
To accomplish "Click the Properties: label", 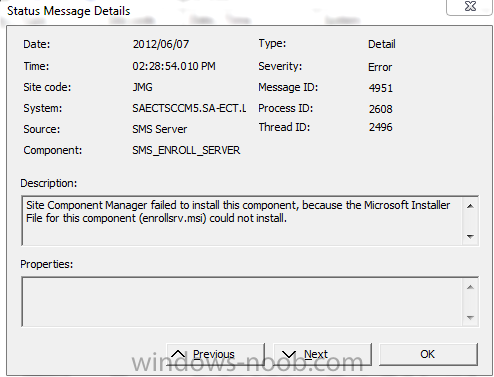I will pos(47,264).
